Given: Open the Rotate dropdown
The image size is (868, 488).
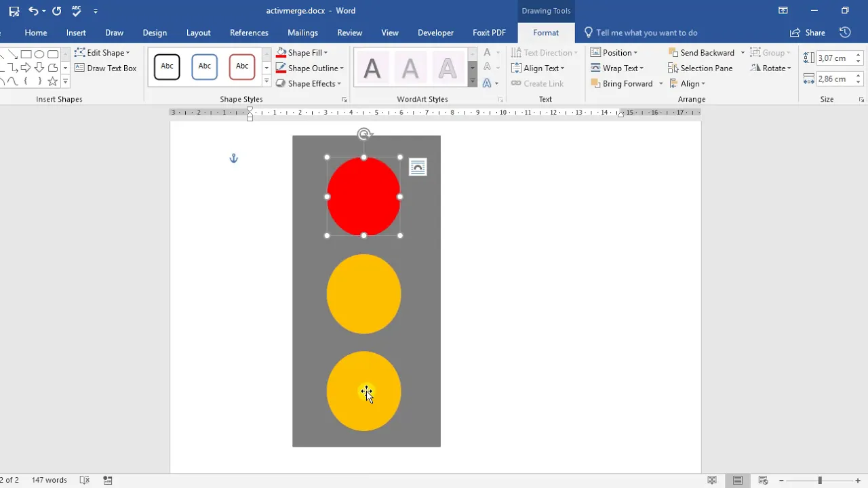Looking at the screenshot, I should click(x=770, y=68).
